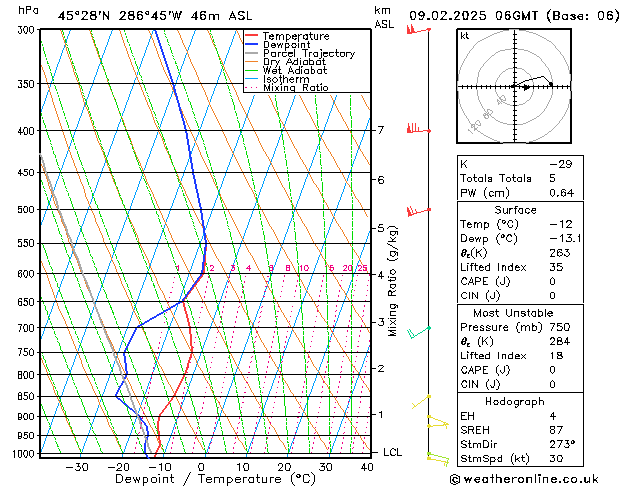Image resolution: width=629 pixels, height=486 pixels.
Task: Click the CAPE value in Surface table
Action: point(552,281)
